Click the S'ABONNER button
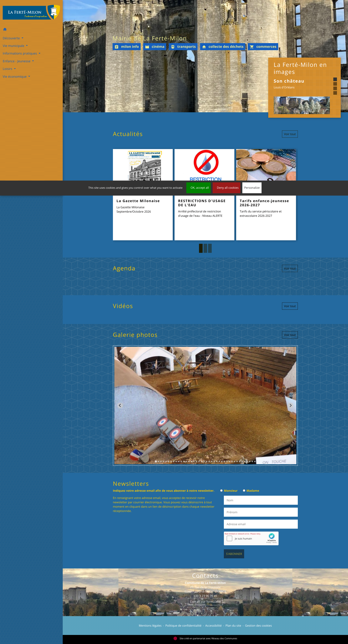348x644 pixels. pyautogui.click(x=234, y=554)
